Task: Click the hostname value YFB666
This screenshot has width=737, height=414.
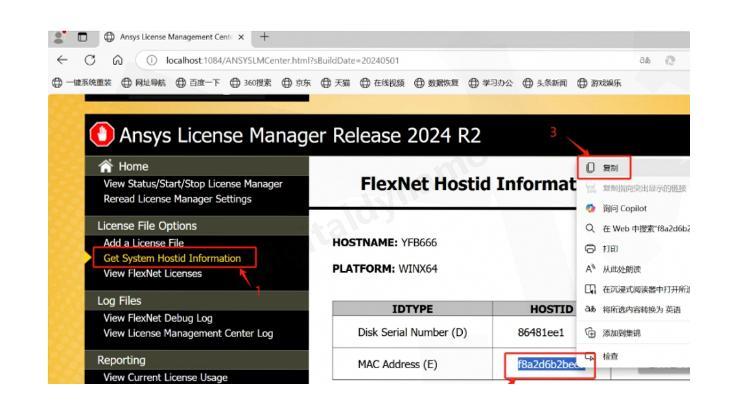Action: 419,242
